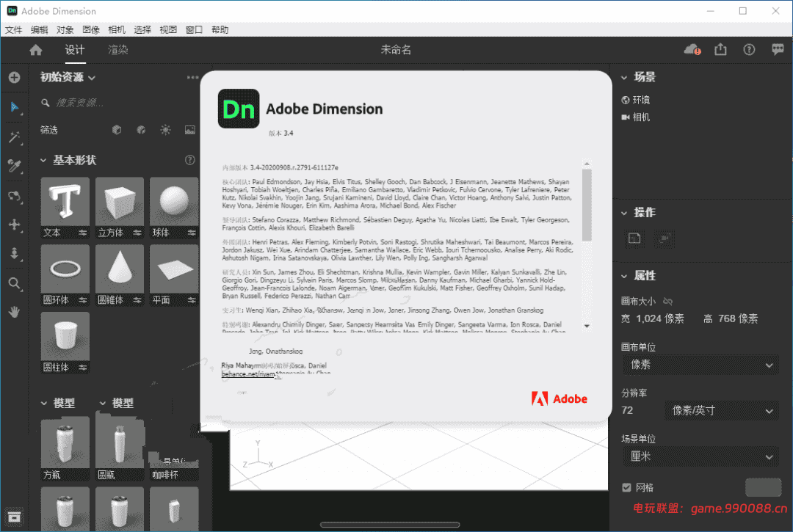This screenshot has height=532, width=793.
Task: Click the Home icon at top left
Action: click(35, 50)
